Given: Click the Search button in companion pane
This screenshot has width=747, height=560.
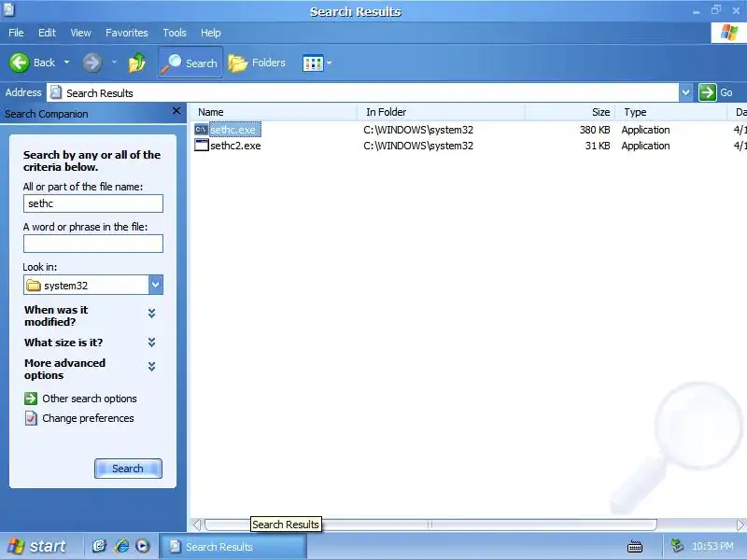Looking at the screenshot, I should point(128,469).
